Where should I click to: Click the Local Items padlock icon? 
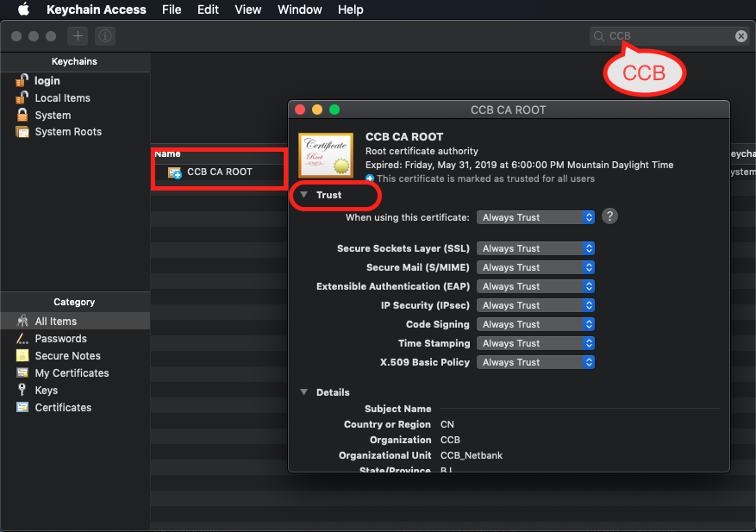[x=22, y=97]
